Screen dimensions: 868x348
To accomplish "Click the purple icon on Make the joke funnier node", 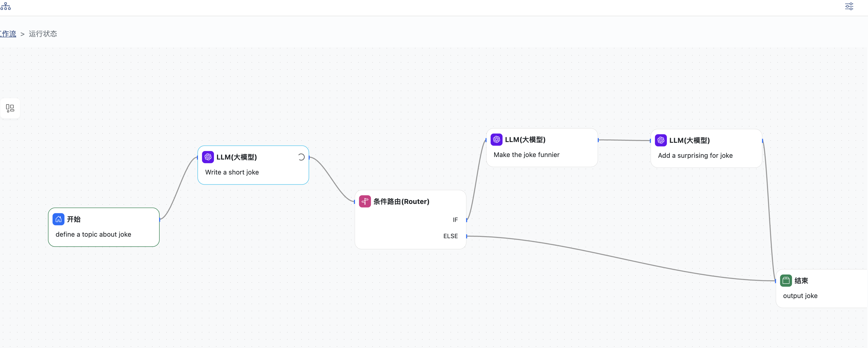I will [x=496, y=140].
